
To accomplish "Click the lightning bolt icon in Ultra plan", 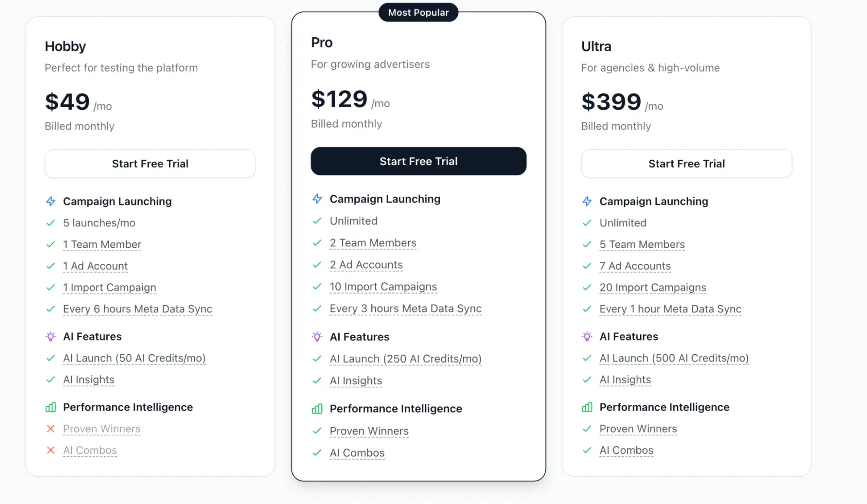I will coord(587,201).
